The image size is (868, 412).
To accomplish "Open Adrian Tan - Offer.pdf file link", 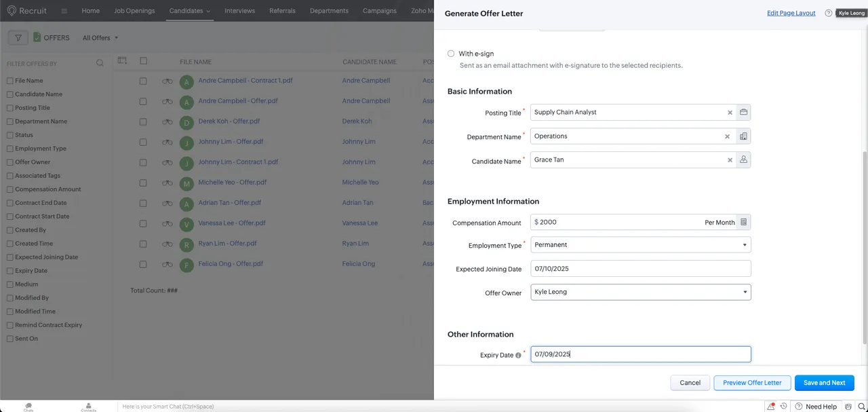I will [230, 203].
